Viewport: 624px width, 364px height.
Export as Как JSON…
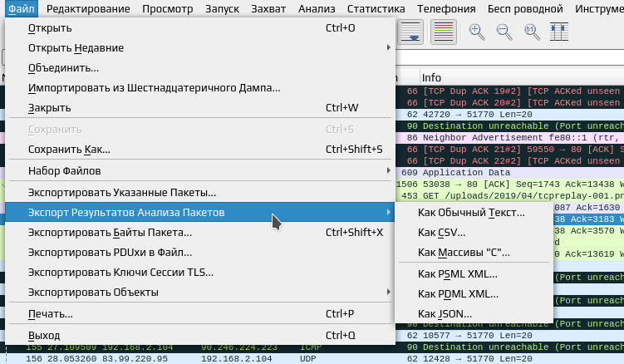point(474,314)
